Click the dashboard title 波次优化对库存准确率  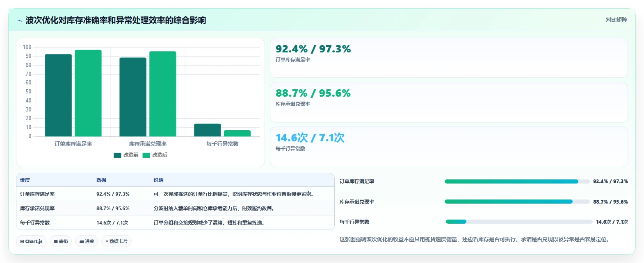point(116,20)
